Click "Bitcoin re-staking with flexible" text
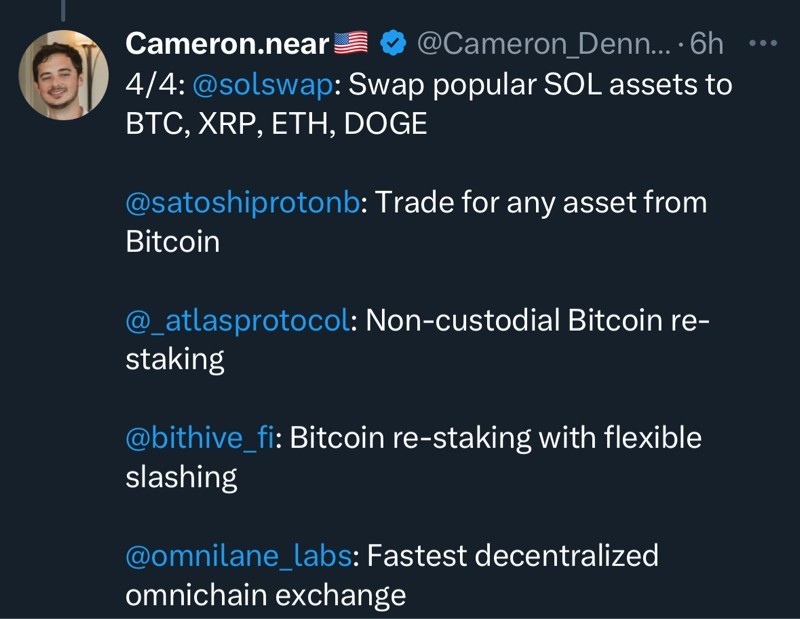The width and height of the screenshot is (800, 619). (x=496, y=438)
